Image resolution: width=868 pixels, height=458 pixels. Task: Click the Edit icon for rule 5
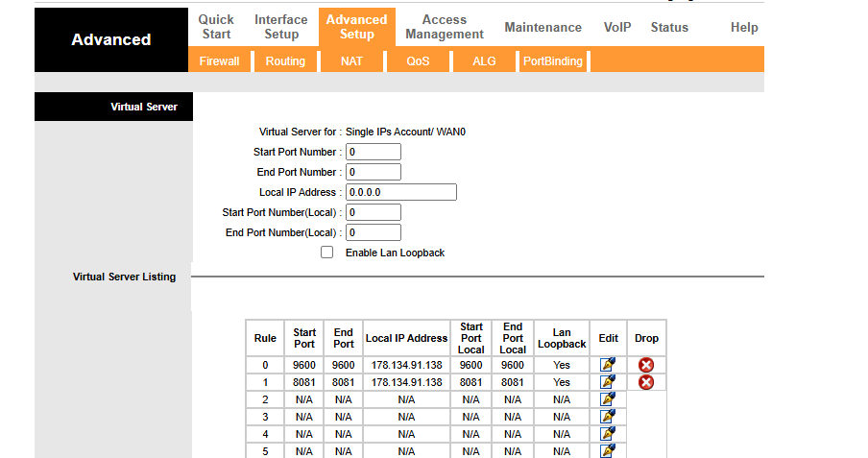pos(607,450)
